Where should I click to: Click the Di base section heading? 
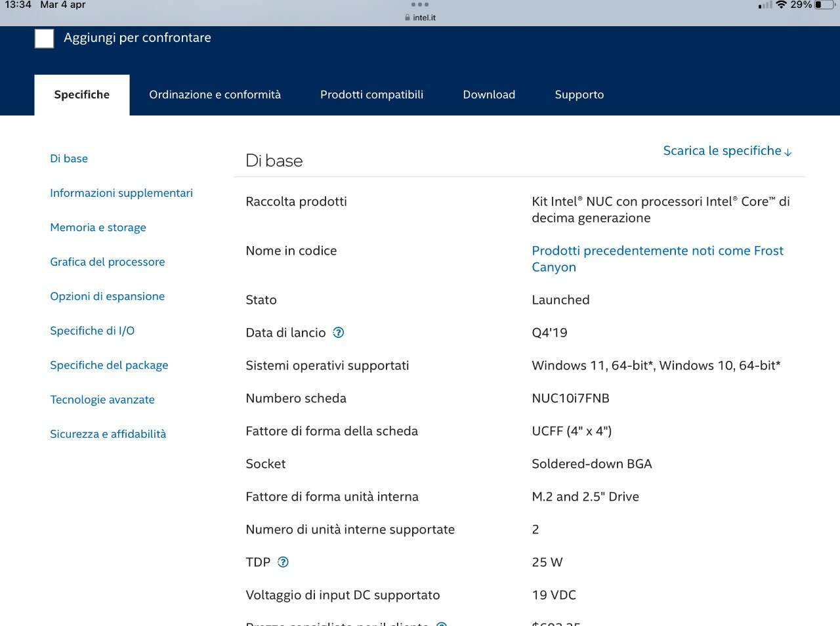[x=274, y=161]
